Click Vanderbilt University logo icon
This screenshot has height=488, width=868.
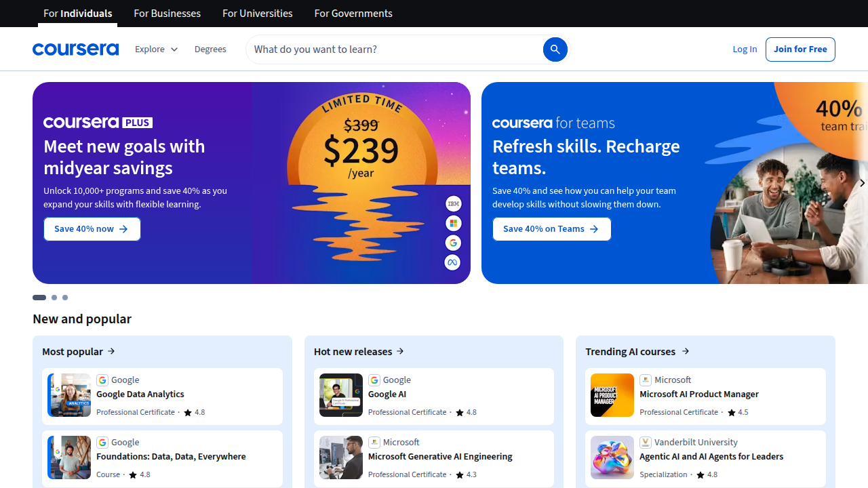click(x=646, y=443)
